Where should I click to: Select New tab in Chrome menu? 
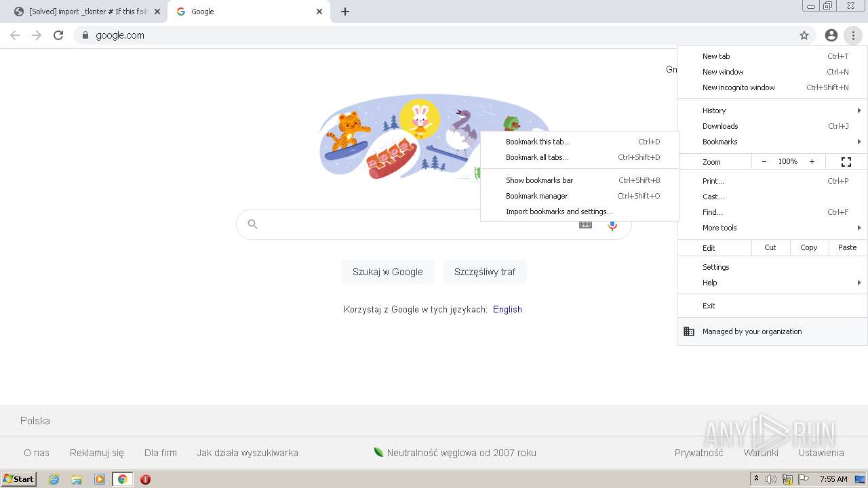point(772,56)
